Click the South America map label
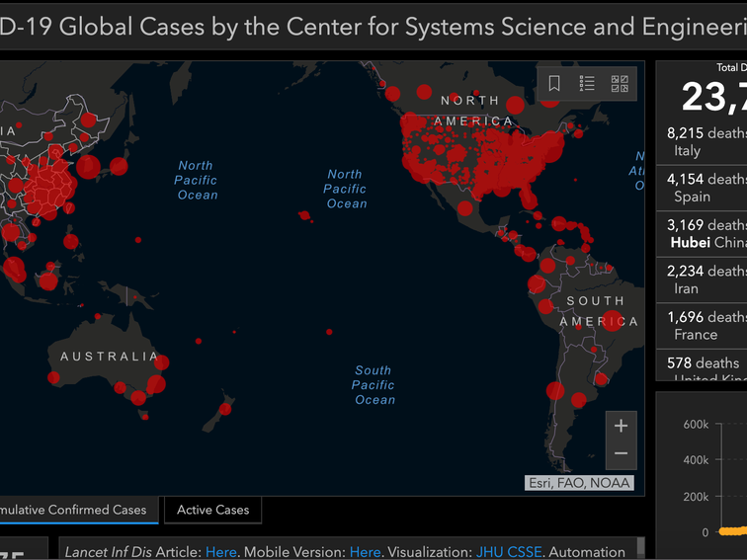The height and width of the screenshot is (560, 747). click(599, 311)
